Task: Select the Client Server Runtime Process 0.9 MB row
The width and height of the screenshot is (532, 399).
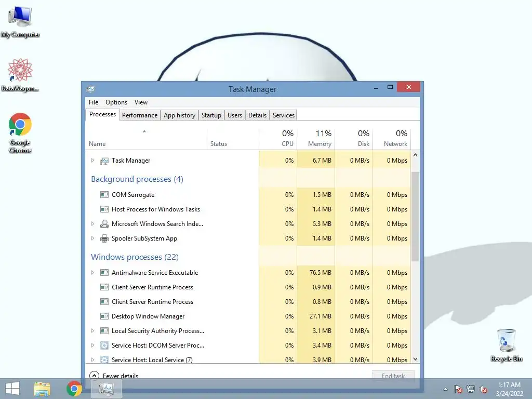Action: point(248,287)
